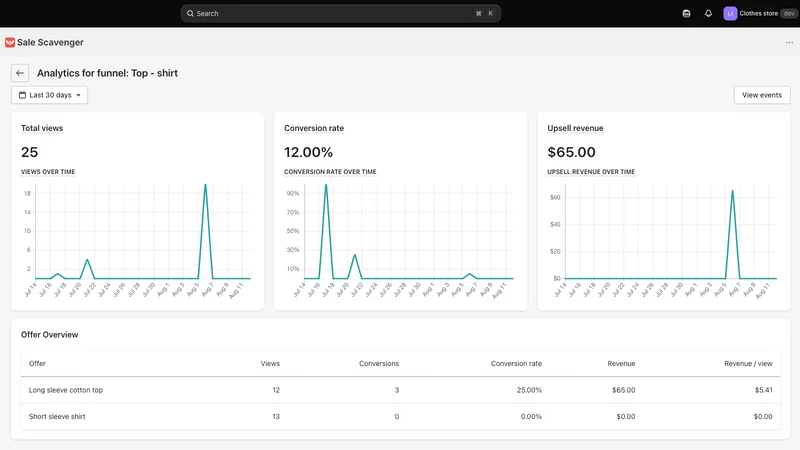
Task: Click the $65.00 revenue table cell
Action: [x=623, y=390]
